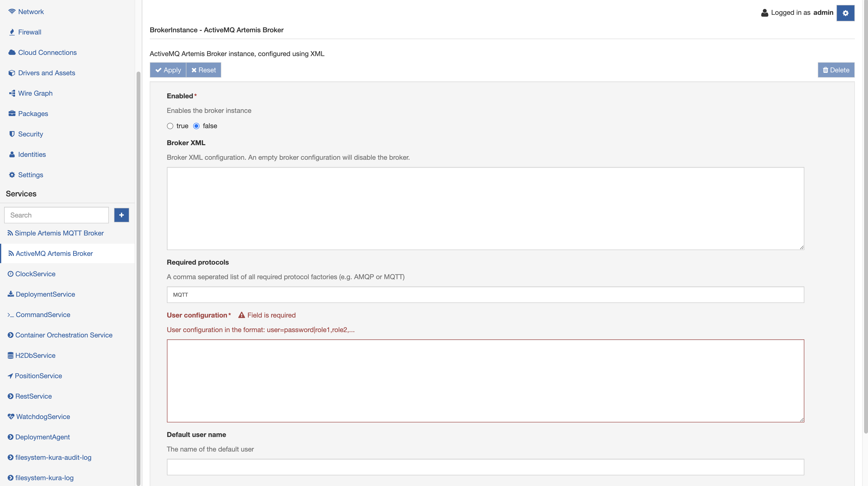Click the feed icon for Simple Artemis MQTT Broker
868x486 pixels.
pos(10,233)
